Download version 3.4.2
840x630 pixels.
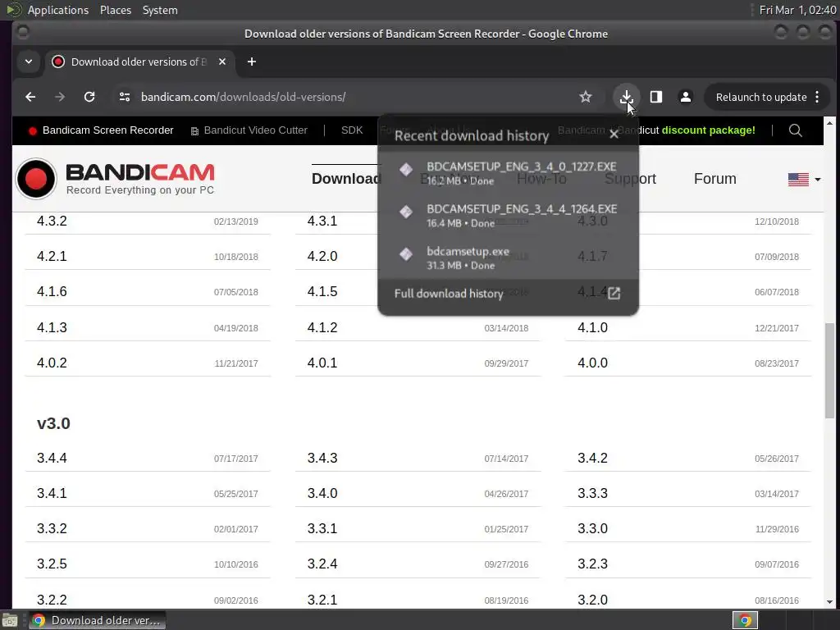click(x=592, y=458)
